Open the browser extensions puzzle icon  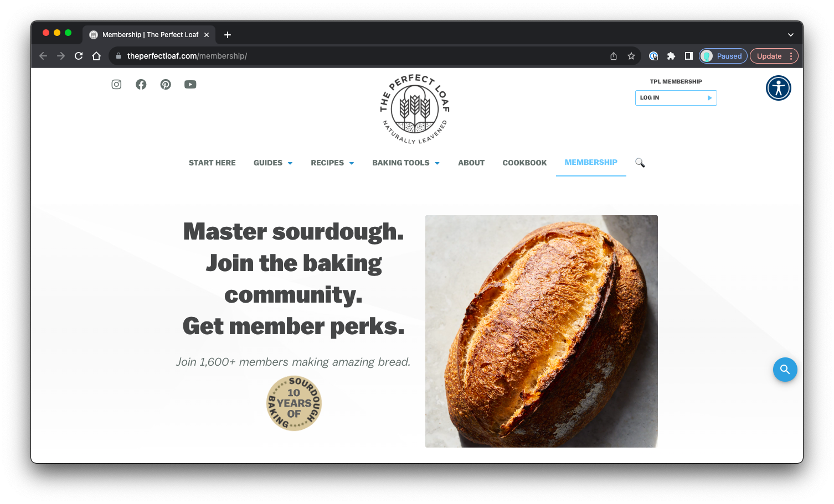pos(671,56)
